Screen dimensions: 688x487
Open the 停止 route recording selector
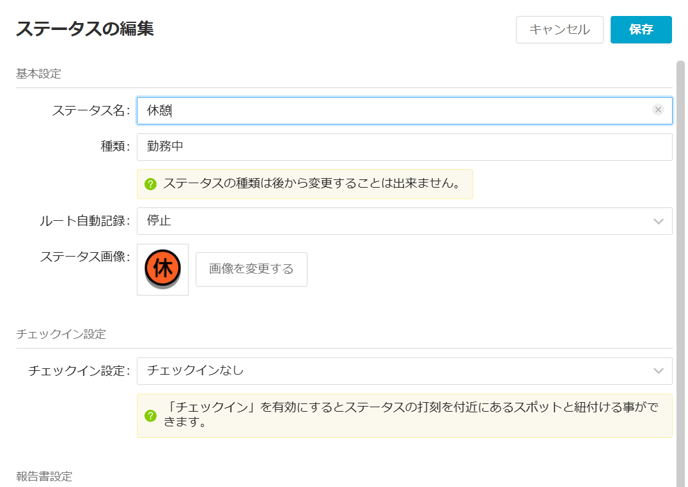pos(405,221)
